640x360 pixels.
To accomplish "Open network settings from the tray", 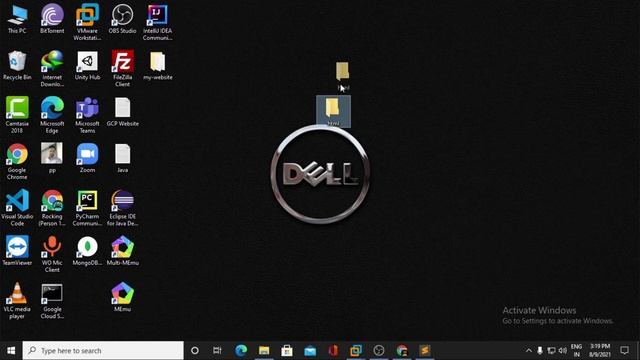I will coord(551,351).
